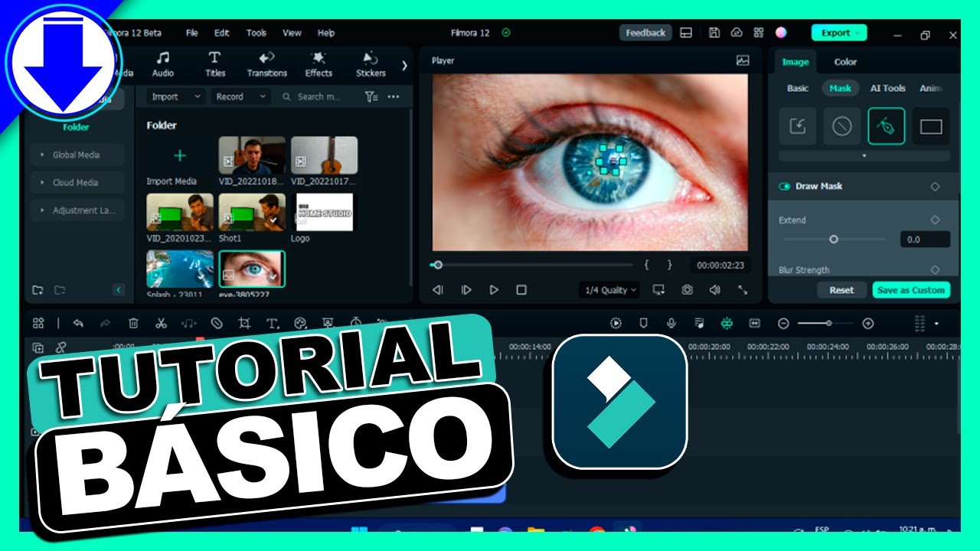Toggle the Draw Mask switch

[785, 187]
